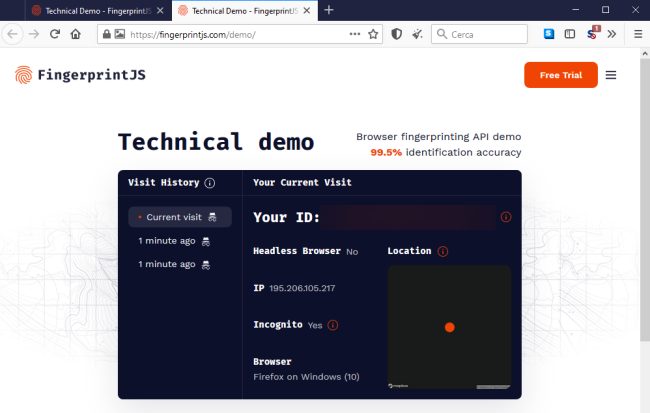Open a new browser tab
650x413 pixels.
click(329, 10)
